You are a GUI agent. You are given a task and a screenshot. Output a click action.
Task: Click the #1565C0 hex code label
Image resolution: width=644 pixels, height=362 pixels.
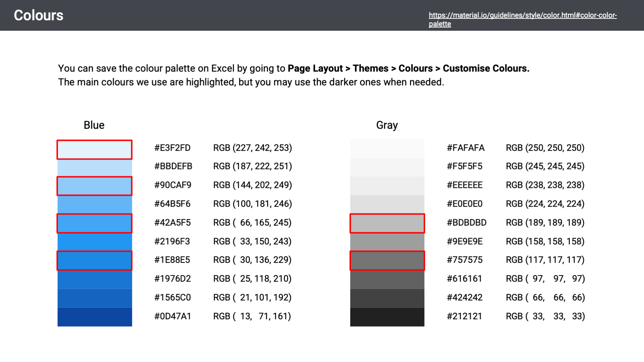coord(172,298)
